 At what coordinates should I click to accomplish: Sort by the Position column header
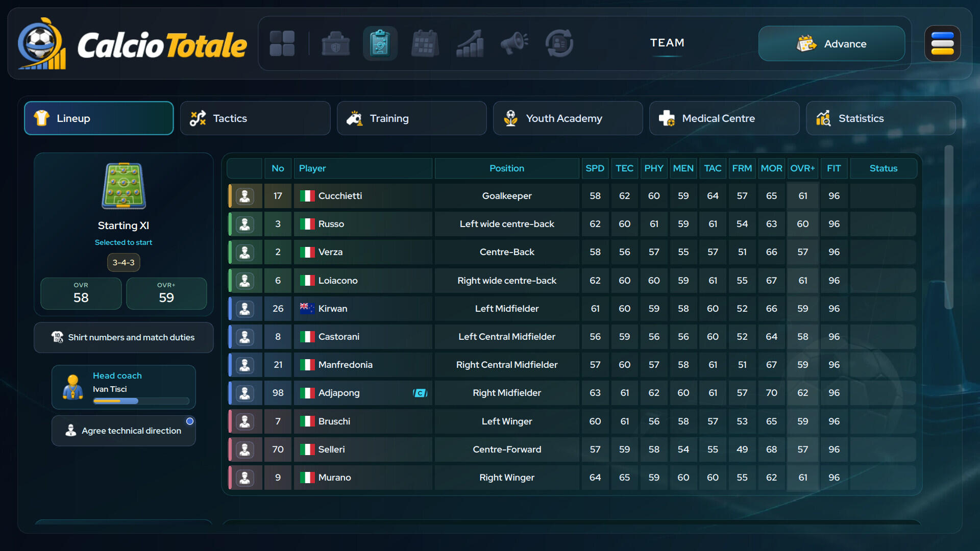(x=507, y=168)
